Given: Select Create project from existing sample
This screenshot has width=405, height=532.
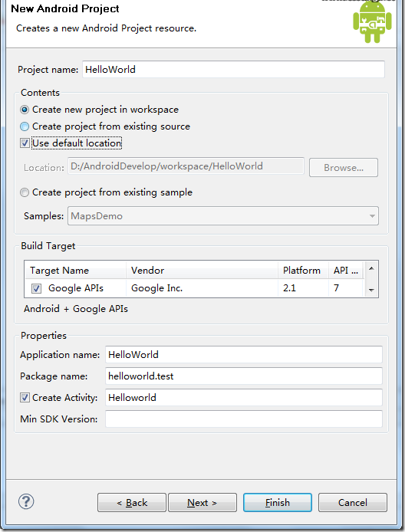Looking at the screenshot, I should 25,192.
